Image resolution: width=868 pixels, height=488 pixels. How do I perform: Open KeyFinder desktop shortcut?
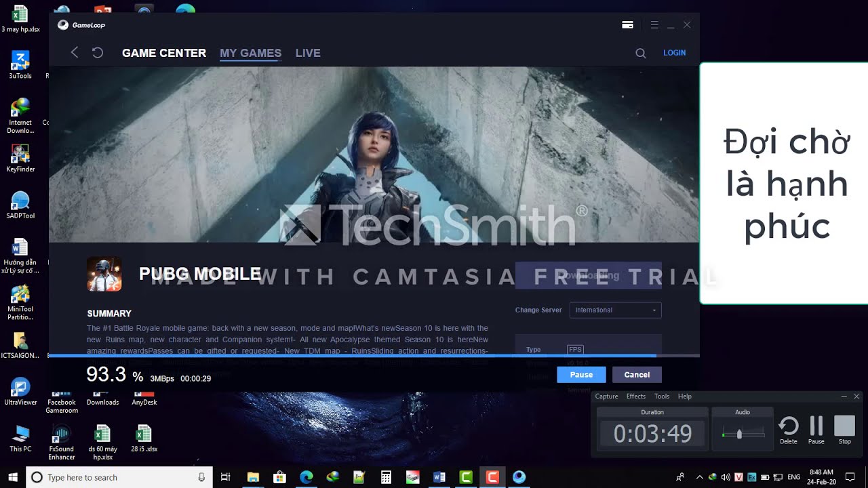[20, 159]
